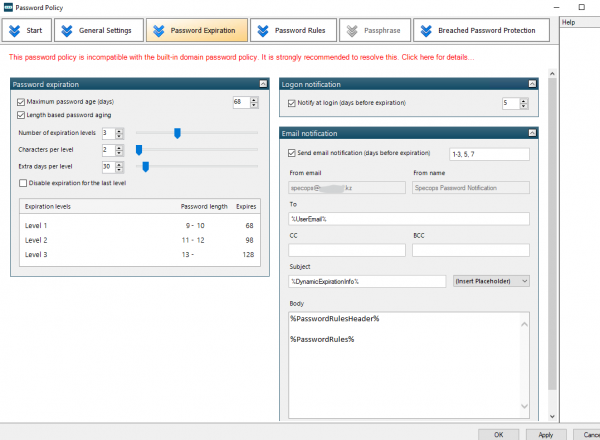The width and height of the screenshot is (600, 440).
Task: Uncheck Send email notification option
Action: click(x=292, y=153)
